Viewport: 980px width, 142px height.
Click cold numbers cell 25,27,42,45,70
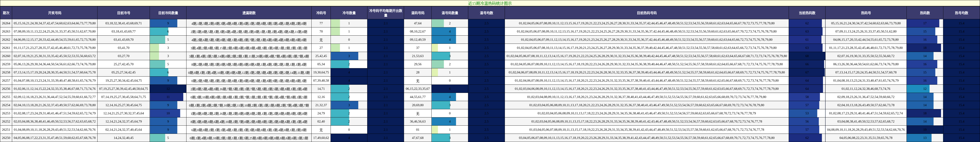(x=123, y=64)
